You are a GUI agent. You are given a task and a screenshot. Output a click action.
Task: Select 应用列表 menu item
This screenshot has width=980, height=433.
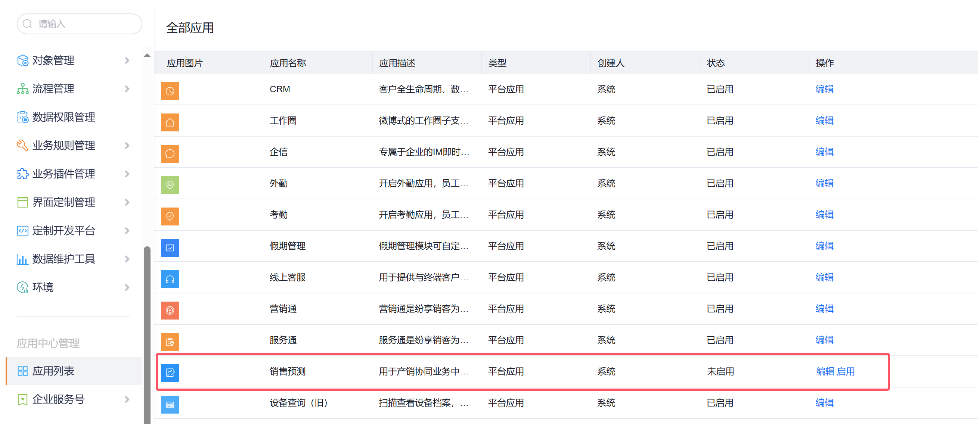(x=53, y=371)
